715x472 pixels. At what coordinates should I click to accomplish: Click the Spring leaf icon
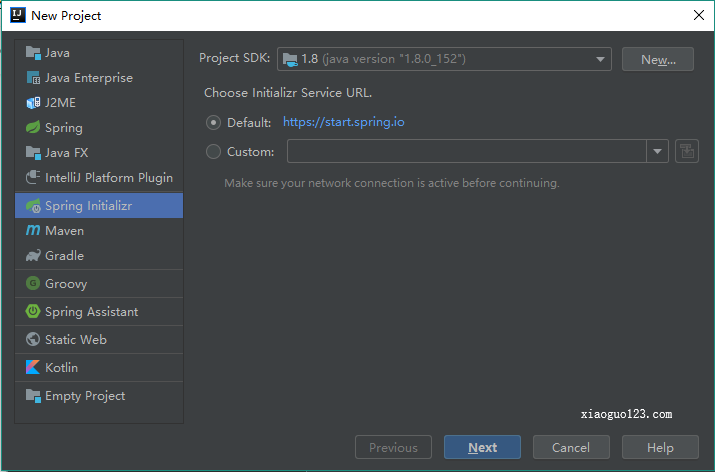click(x=33, y=128)
